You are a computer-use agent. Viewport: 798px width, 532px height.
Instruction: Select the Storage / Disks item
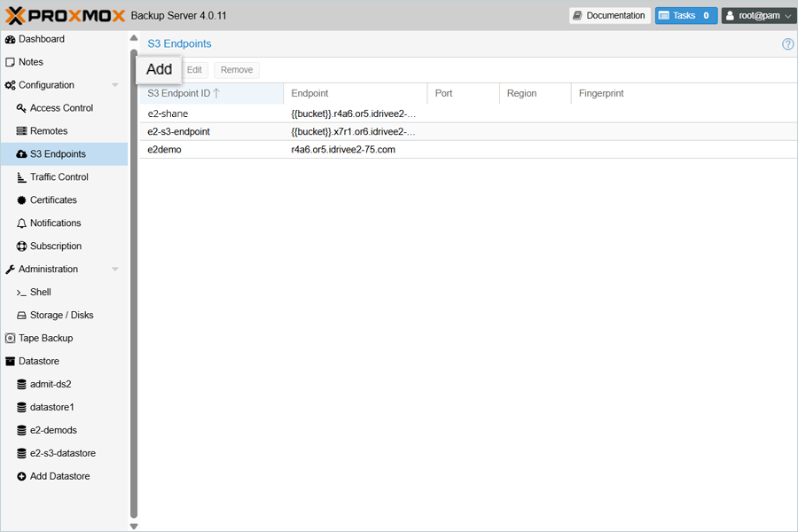(61, 316)
